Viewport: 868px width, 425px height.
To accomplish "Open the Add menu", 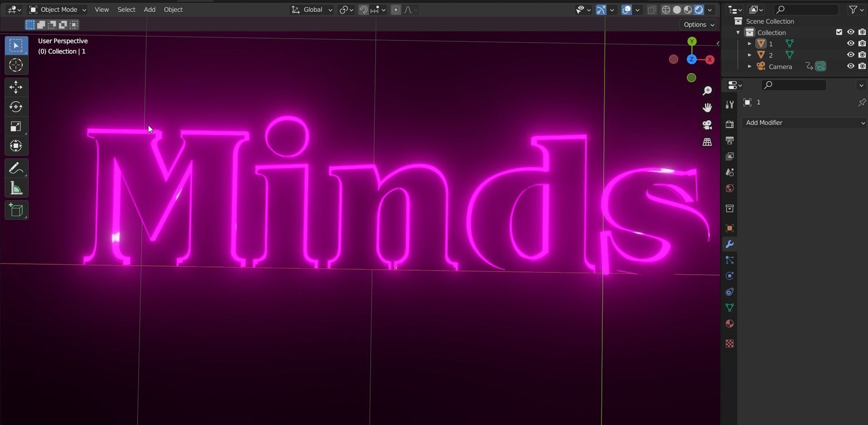I will [149, 10].
